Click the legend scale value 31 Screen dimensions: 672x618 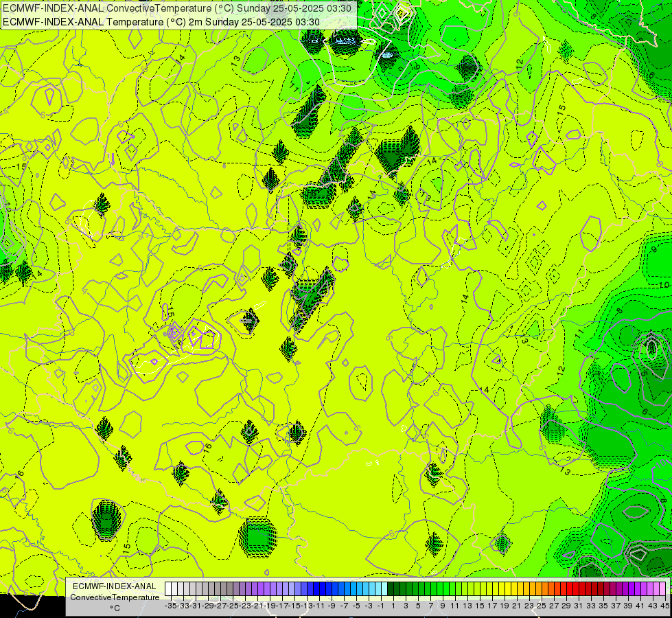579,606
